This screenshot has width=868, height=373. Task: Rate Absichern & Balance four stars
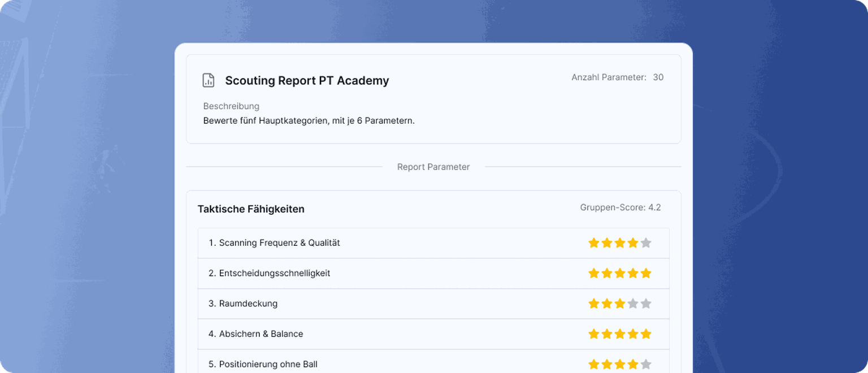[x=633, y=334]
